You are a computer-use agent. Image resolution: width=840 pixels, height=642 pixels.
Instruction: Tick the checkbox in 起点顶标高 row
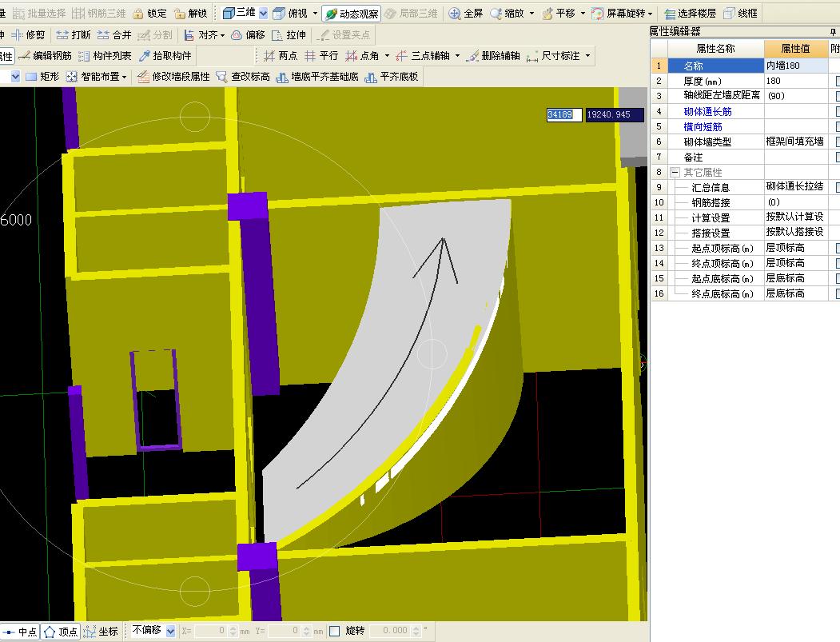pos(836,248)
